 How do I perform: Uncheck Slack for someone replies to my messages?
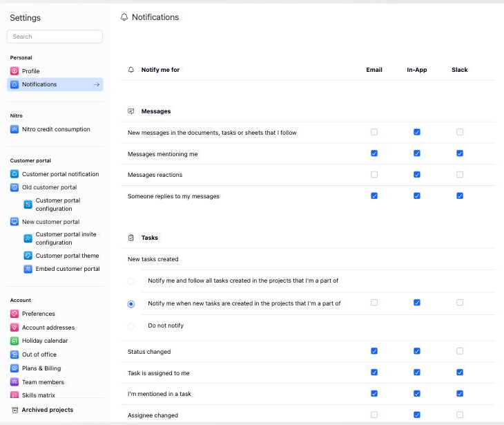tap(460, 196)
